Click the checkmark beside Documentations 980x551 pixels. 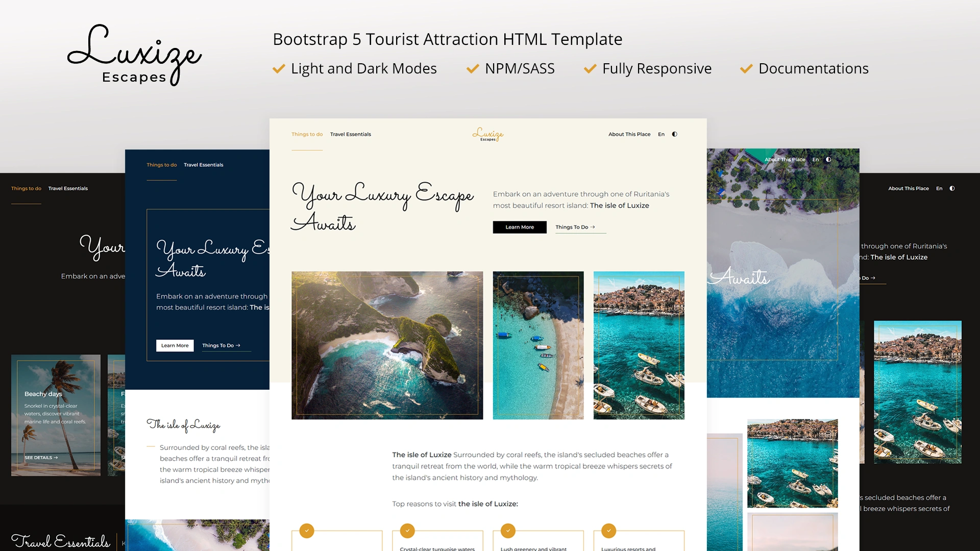(746, 68)
